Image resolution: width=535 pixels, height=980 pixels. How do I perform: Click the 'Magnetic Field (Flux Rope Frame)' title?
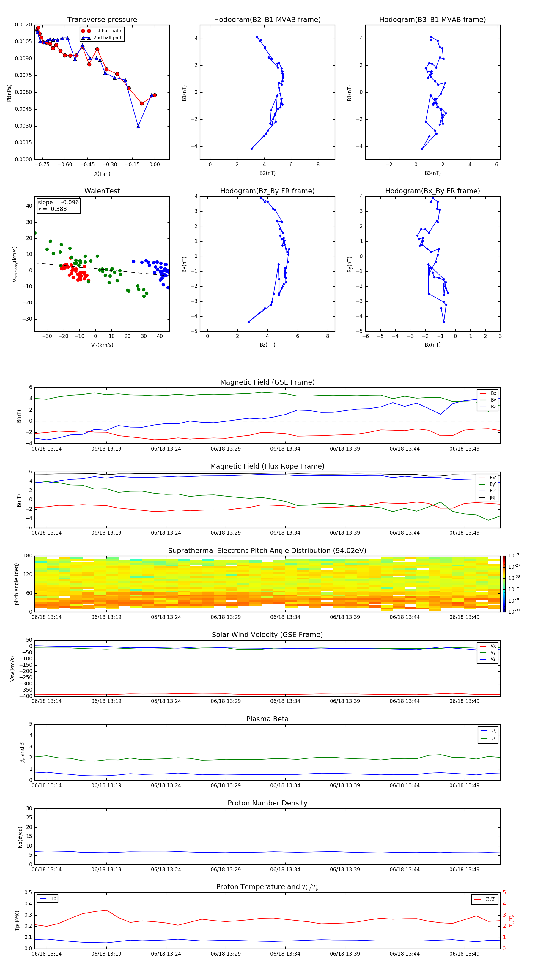click(x=267, y=467)
